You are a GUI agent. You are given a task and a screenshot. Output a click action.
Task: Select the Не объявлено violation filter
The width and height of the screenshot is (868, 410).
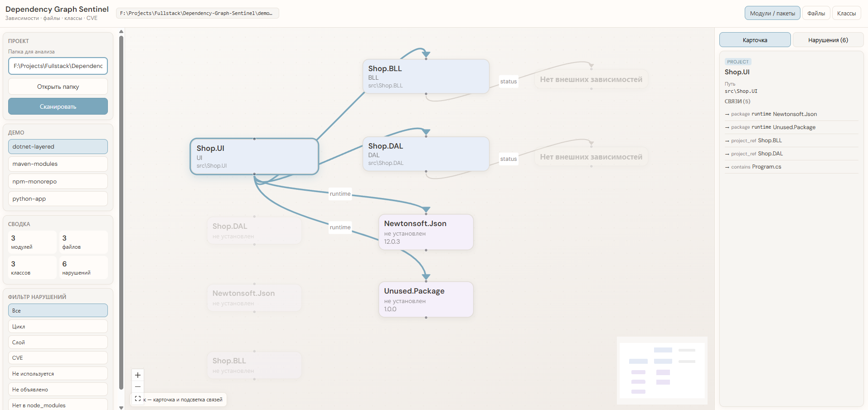[58, 389]
